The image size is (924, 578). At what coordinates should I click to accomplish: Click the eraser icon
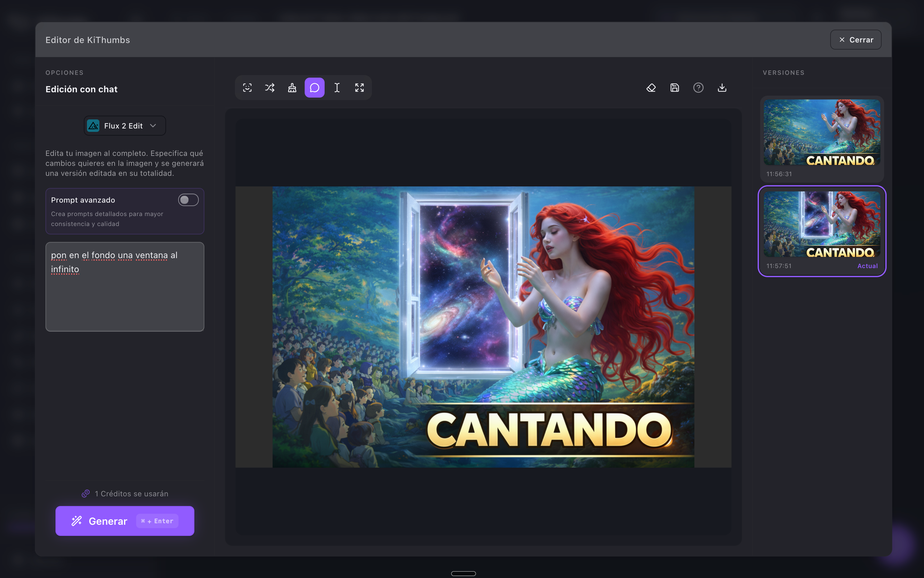(x=651, y=88)
